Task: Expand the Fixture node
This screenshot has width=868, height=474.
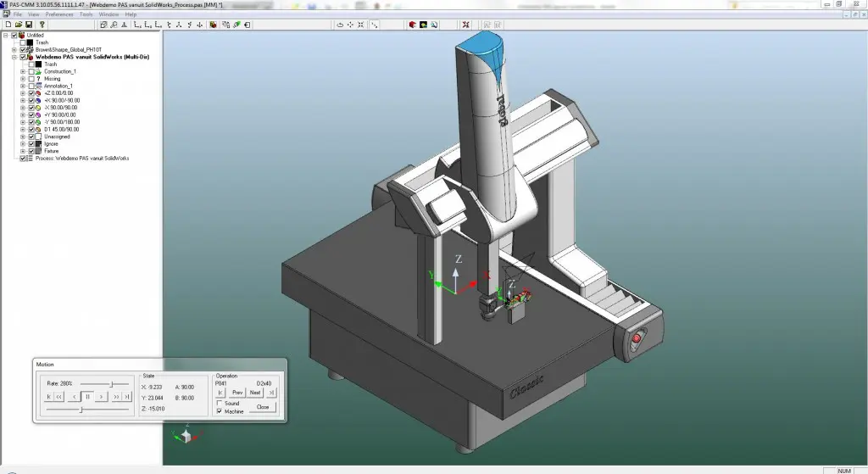Action: 23,151
